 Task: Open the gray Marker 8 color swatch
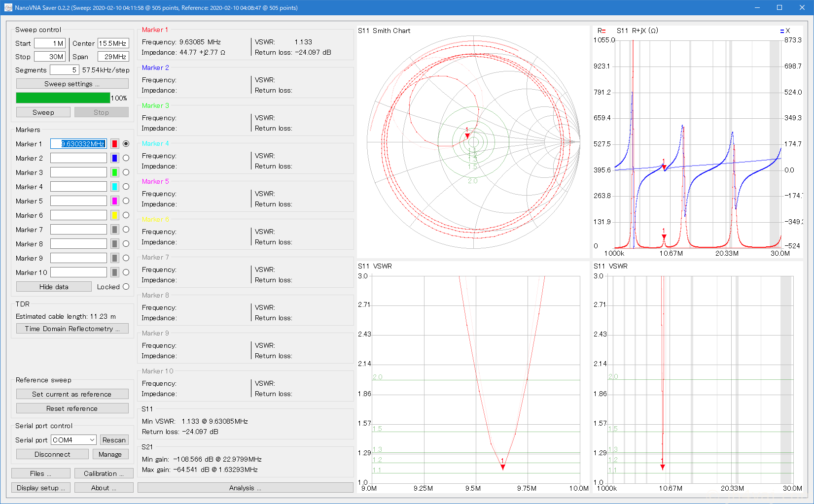coord(114,244)
